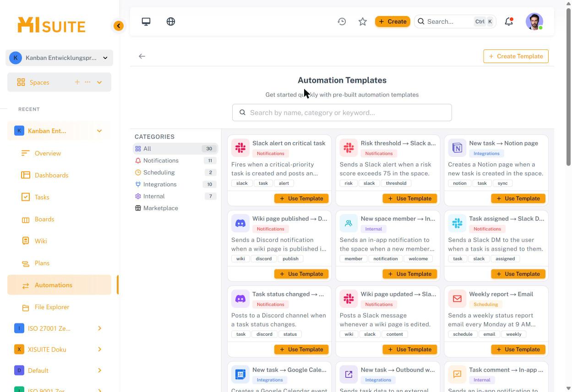Click the Slack icon on Slack alert card
This screenshot has height=392, width=572.
tap(240, 148)
